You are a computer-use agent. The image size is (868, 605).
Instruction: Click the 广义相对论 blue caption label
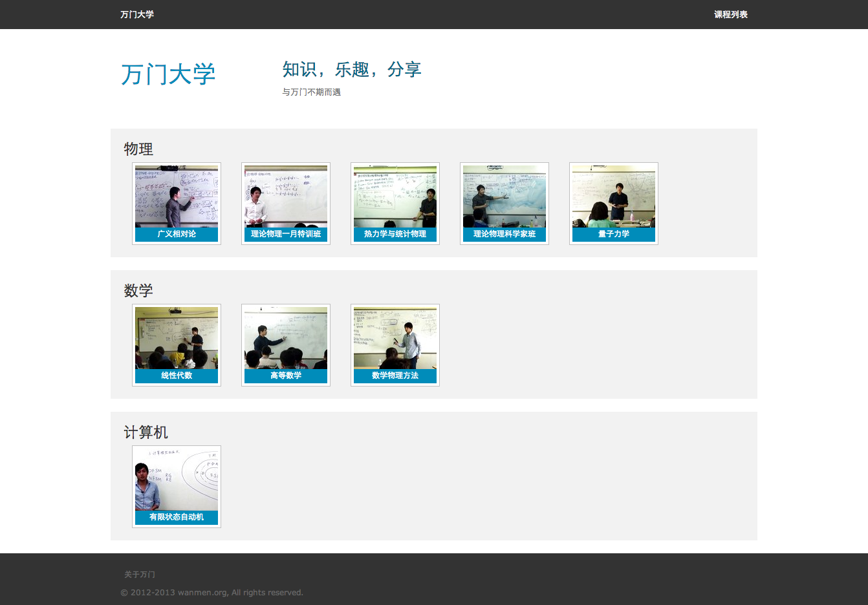click(177, 234)
